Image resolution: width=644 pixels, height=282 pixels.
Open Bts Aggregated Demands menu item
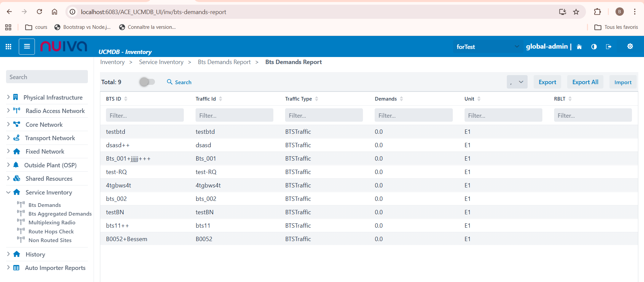60,214
